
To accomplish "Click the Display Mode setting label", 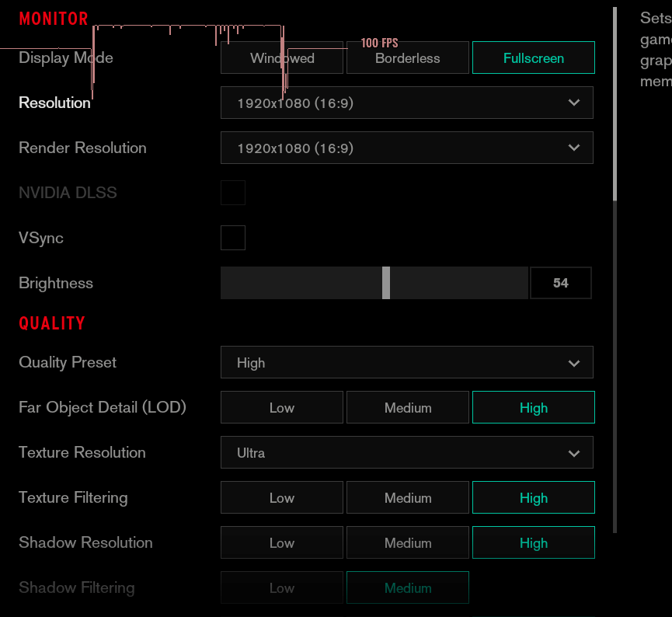I will [66, 58].
